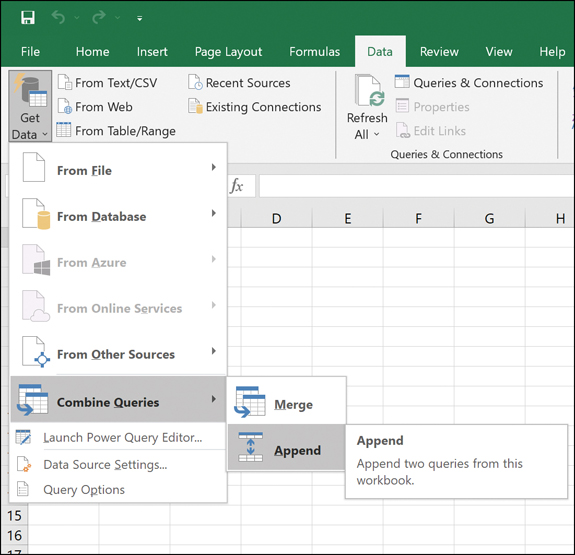Switch to the Page Layout tab
Image resolution: width=575 pixels, height=555 pixels.
[x=228, y=52]
